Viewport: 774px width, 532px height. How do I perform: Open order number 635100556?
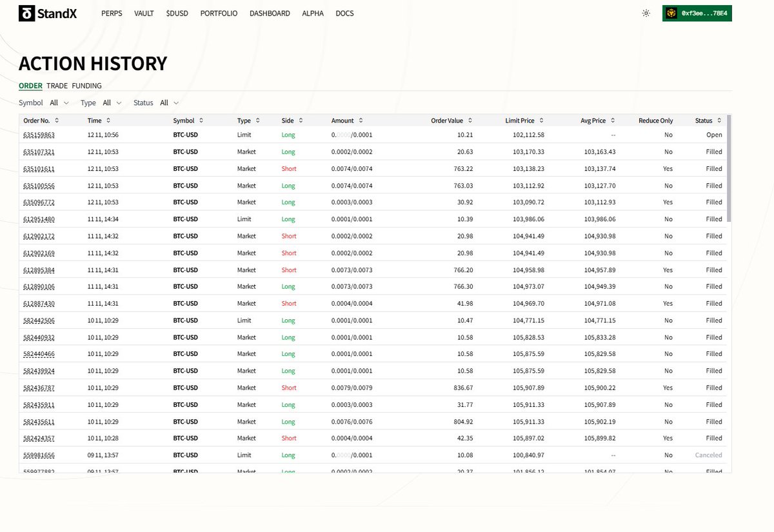[39, 186]
